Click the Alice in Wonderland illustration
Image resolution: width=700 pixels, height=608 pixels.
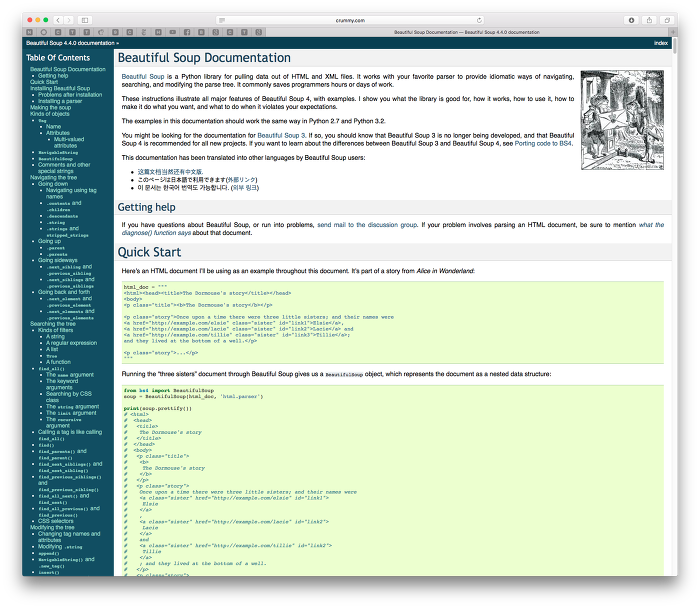click(x=622, y=120)
